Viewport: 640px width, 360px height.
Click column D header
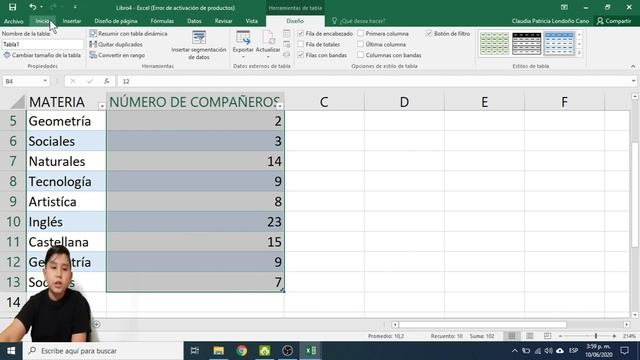[x=404, y=102]
